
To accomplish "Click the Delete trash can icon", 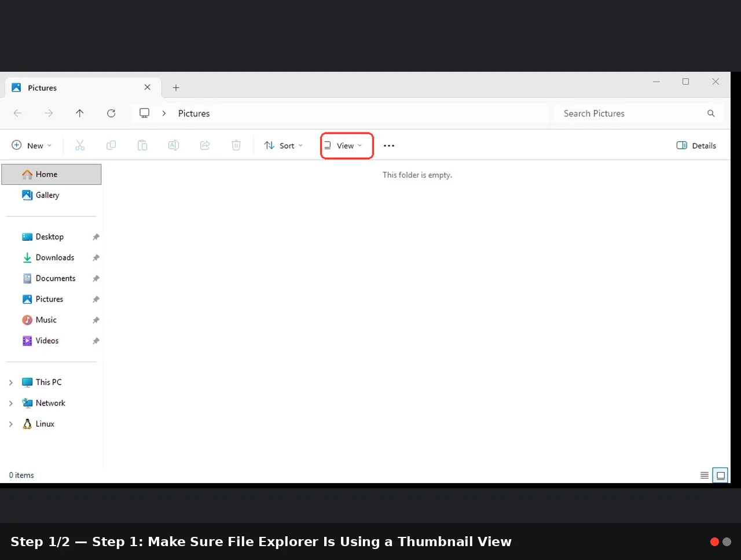I will pyautogui.click(x=236, y=146).
